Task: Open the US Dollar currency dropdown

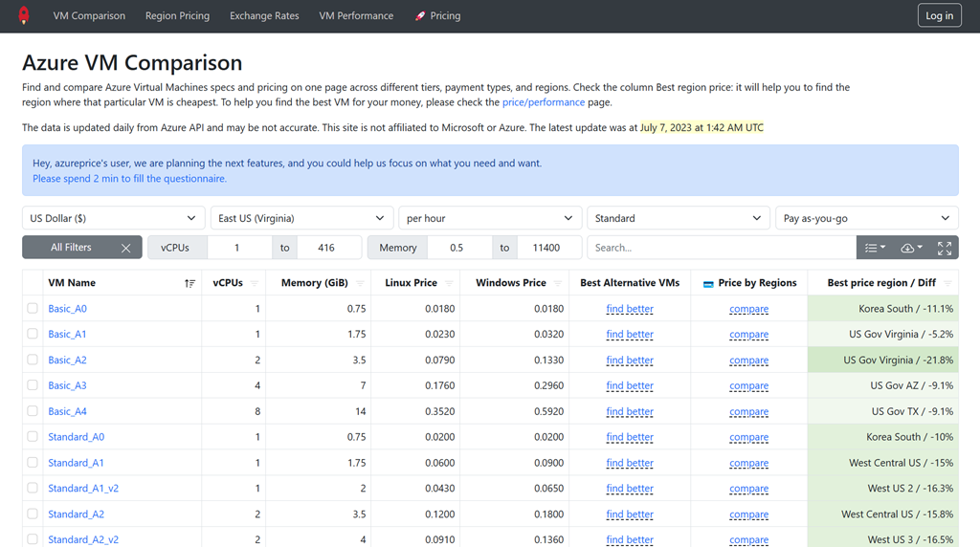Action: click(x=114, y=218)
